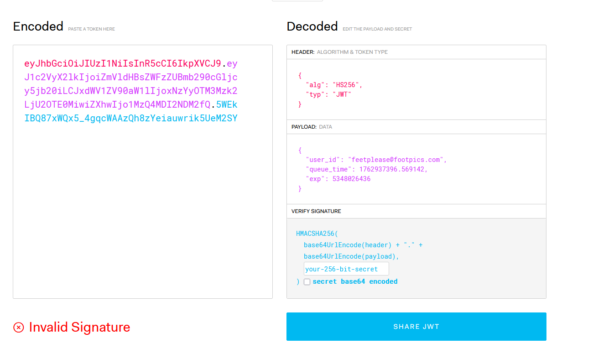
Task: Click the purple payload line y5jb20iLCJxdWV1ZV90aW1l
Action: pyautogui.click(x=131, y=91)
